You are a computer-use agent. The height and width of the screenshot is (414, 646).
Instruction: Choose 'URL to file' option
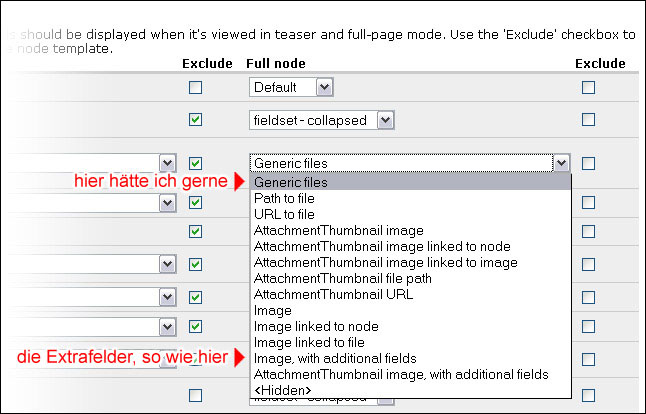point(284,215)
